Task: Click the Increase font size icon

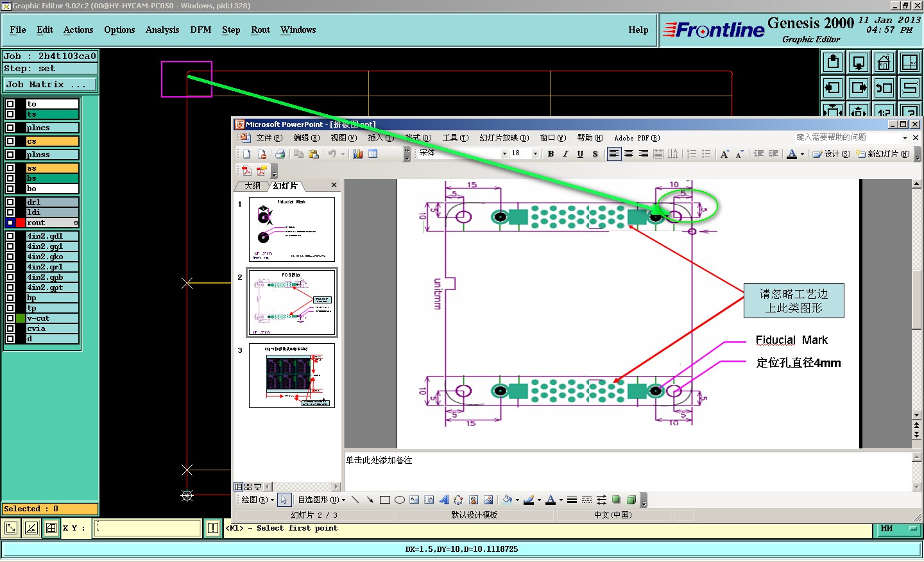Action: click(724, 154)
